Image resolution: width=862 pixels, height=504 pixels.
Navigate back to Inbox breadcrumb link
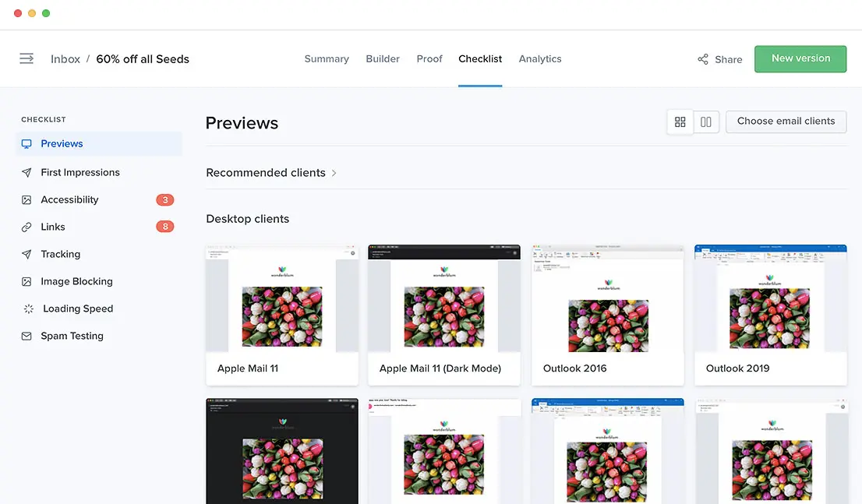[65, 59]
